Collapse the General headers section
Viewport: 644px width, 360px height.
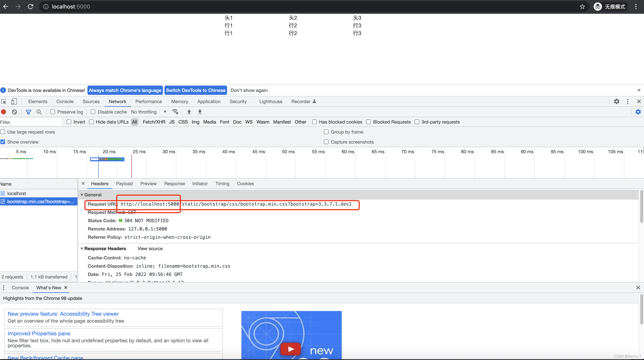click(x=82, y=195)
